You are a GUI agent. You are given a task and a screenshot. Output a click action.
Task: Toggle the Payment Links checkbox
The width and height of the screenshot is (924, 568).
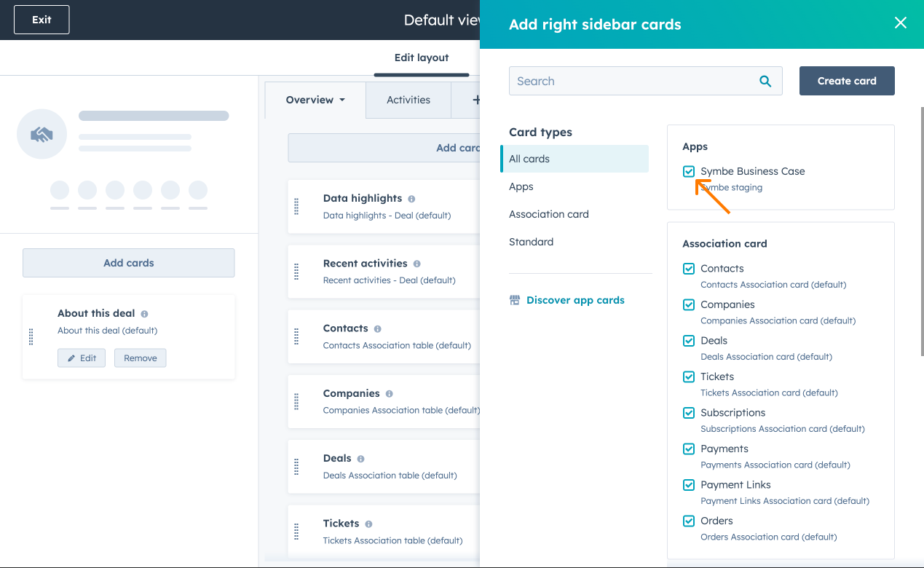click(689, 485)
